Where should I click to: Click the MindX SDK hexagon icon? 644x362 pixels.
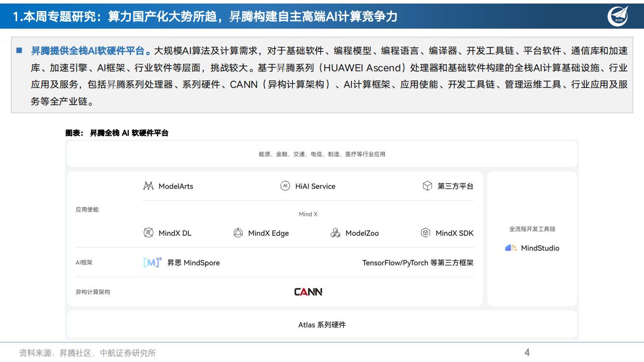[426, 233]
